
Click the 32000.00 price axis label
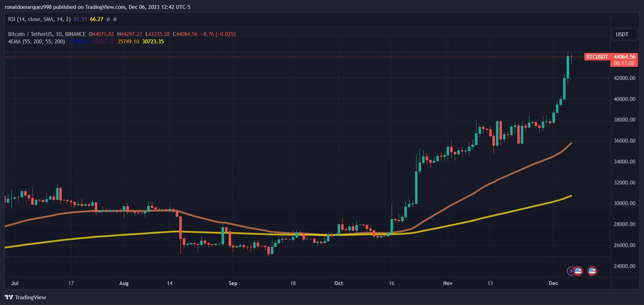point(624,183)
